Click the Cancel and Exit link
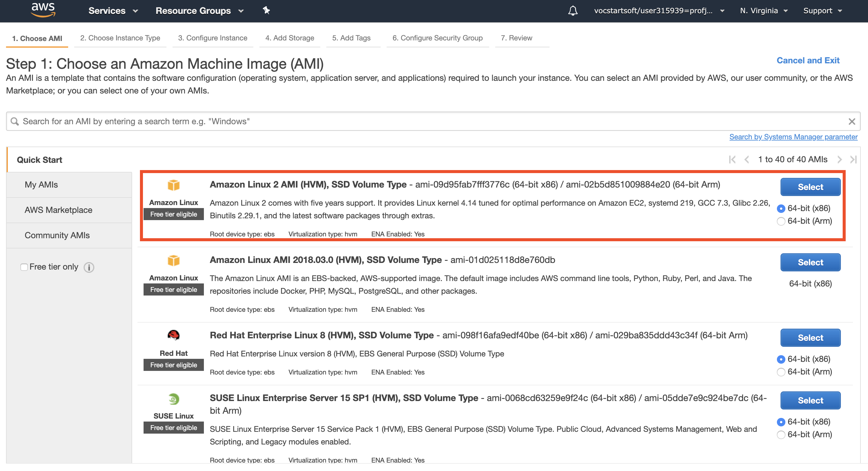 [x=808, y=61]
